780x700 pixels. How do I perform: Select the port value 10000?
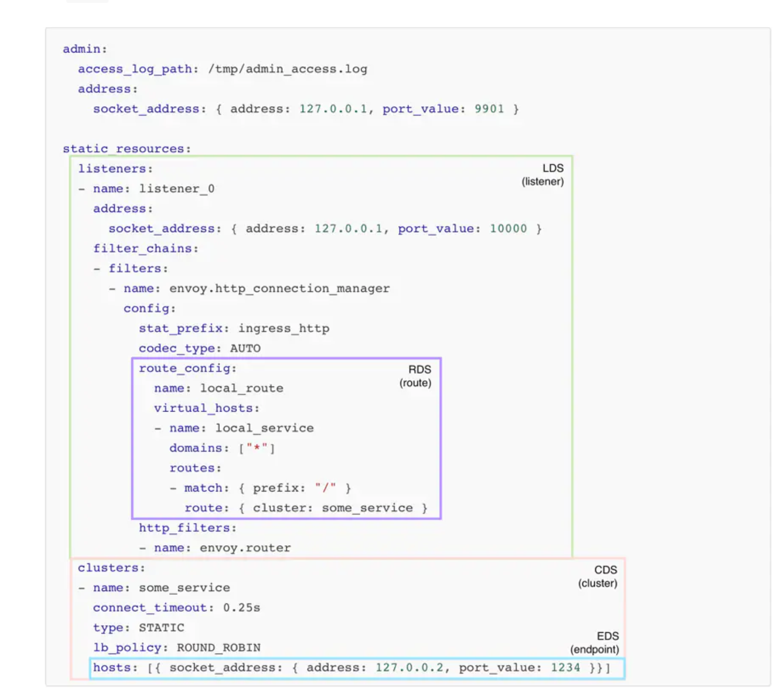pos(508,229)
